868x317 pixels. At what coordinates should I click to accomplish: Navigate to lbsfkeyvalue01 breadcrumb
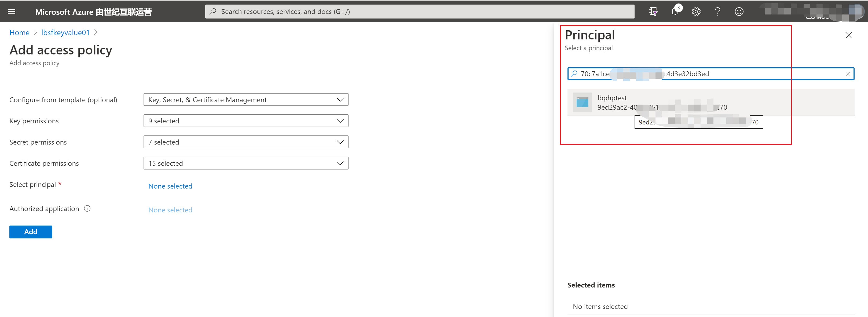[65, 33]
